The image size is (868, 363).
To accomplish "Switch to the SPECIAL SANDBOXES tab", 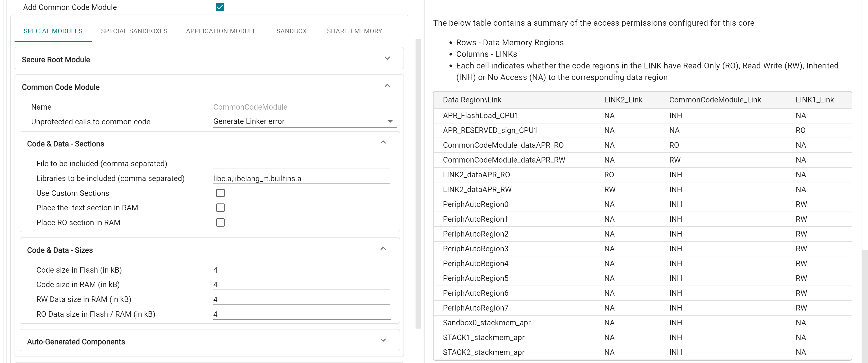I will 134,31.
